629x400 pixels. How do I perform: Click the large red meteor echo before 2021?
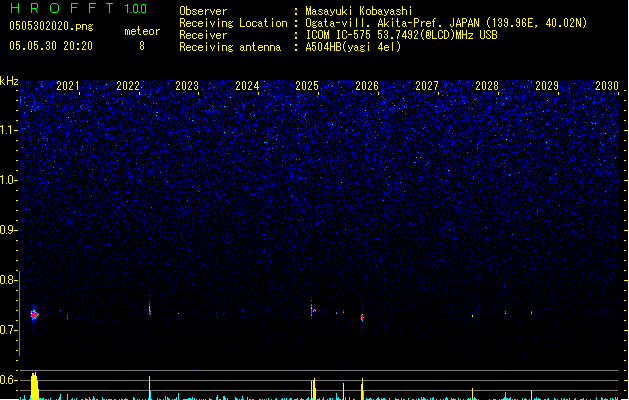click(x=34, y=315)
